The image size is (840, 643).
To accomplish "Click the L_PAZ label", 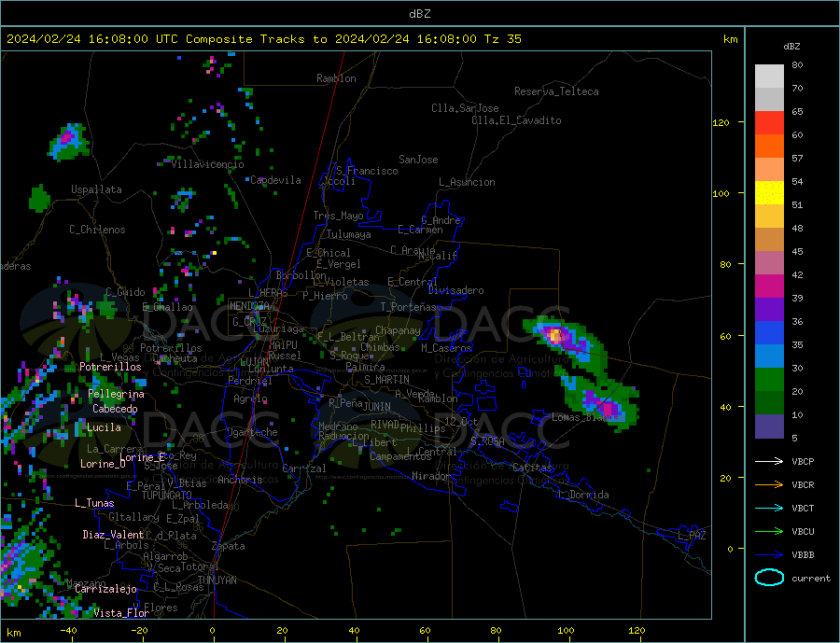I will pyautogui.click(x=692, y=536).
